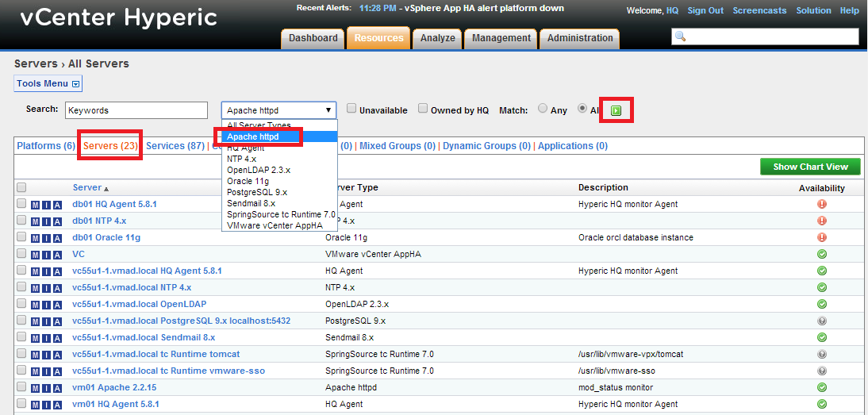The image size is (868, 415).
Task: Click the I icon for db01 NTP 4.x
Action: [x=47, y=221]
